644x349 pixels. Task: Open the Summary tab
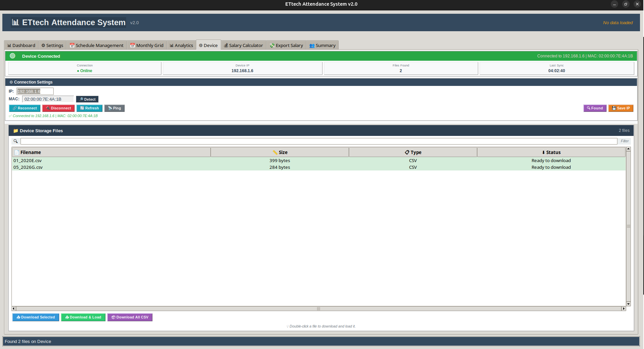click(x=323, y=45)
